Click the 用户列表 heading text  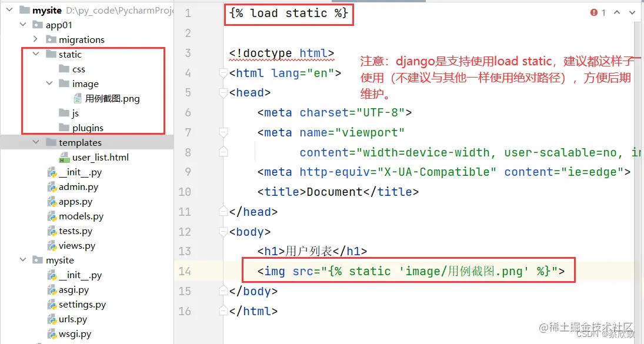pyautogui.click(x=309, y=251)
